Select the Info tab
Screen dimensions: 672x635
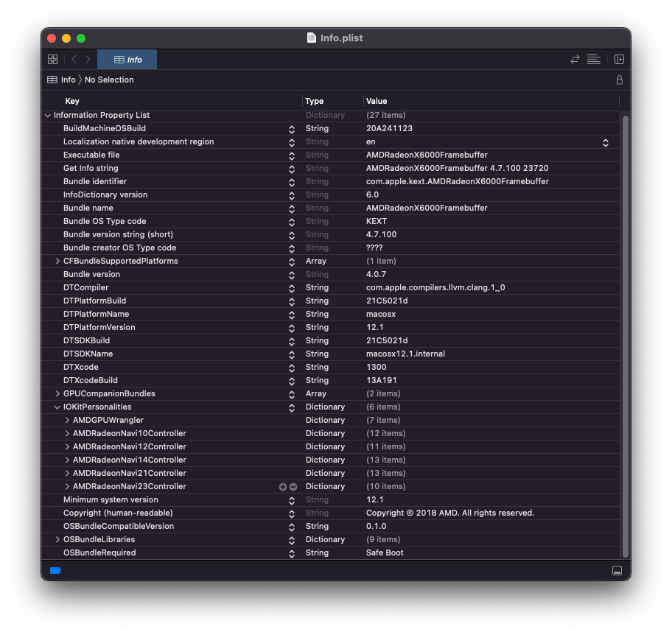click(x=127, y=60)
